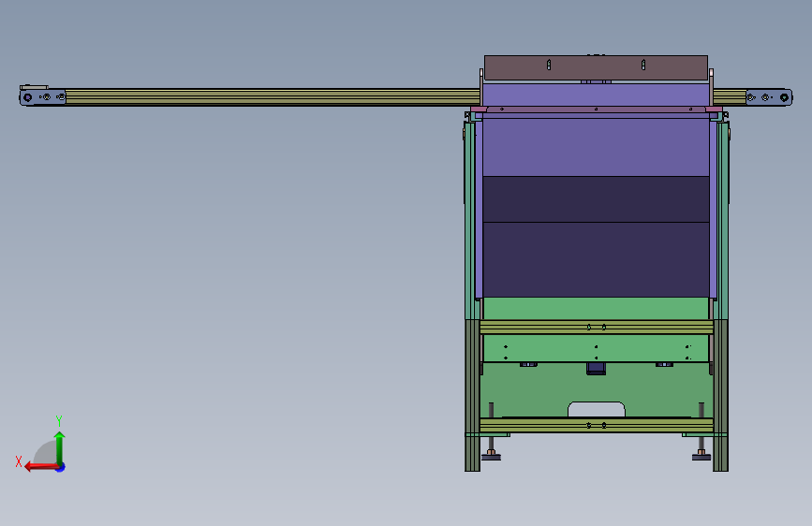
Task: Select the brown top plate of the machine
Action: (596, 67)
